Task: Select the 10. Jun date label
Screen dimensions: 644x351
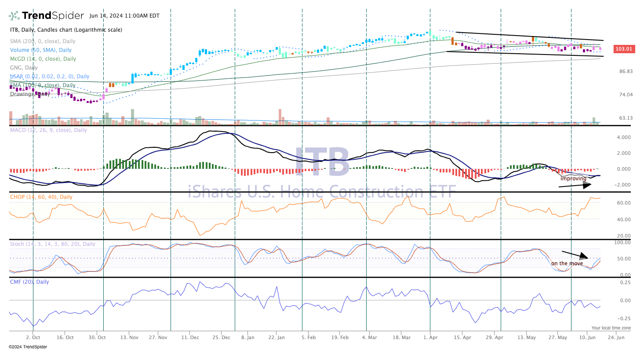Action: pos(587,337)
